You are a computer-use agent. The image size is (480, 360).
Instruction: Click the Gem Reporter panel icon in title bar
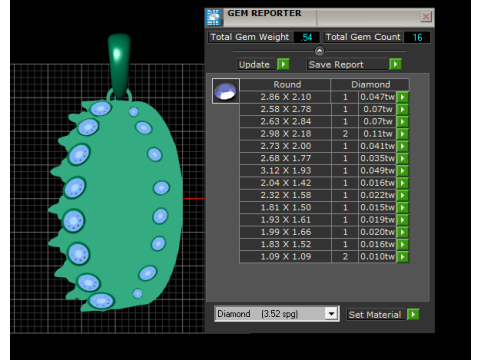214,17
